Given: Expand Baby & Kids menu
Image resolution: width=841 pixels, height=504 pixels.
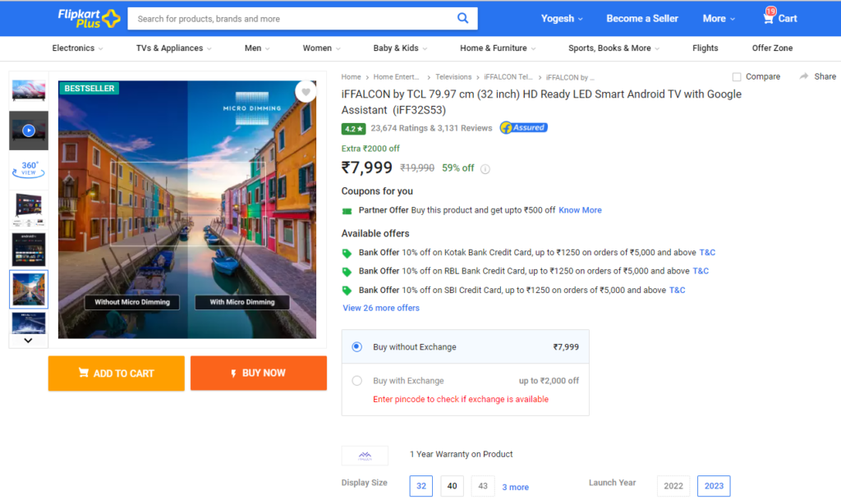Looking at the screenshot, I should click(400, 48).
